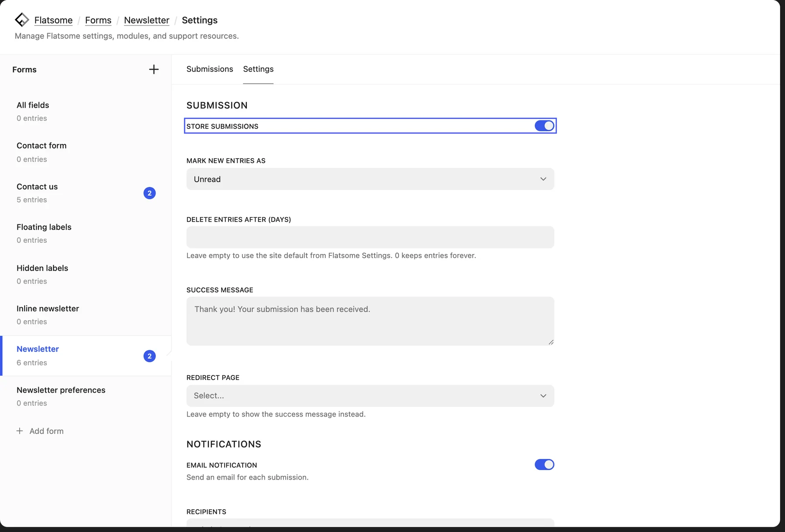Open the All fields form
This screenshot has height=532, width=785.
point(86,112)
